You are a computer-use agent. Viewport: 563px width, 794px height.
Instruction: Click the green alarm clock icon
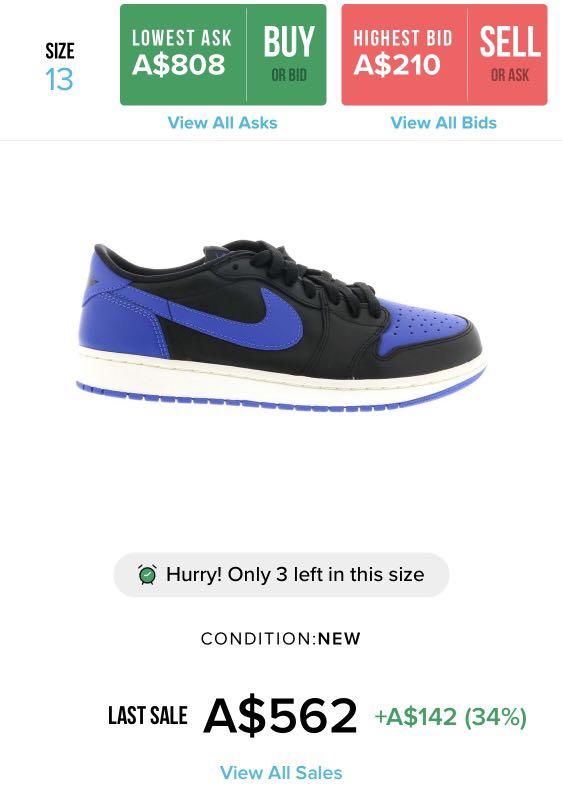pos(147,574)
